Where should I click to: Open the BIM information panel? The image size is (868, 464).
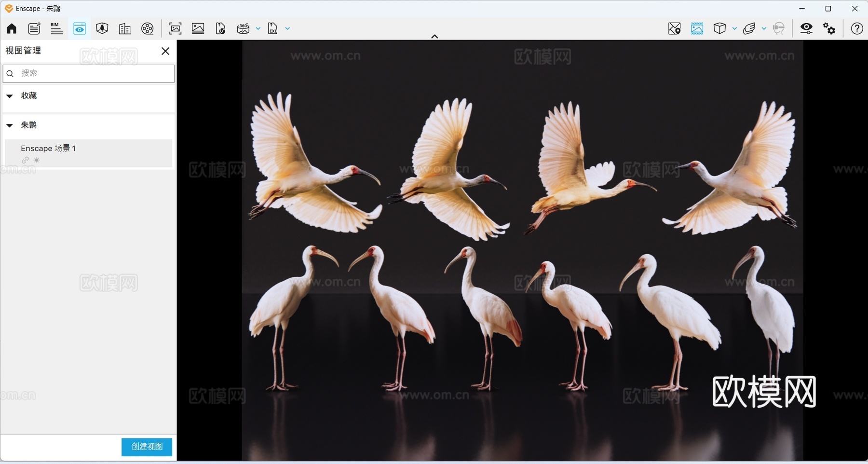tap(56, 28)
